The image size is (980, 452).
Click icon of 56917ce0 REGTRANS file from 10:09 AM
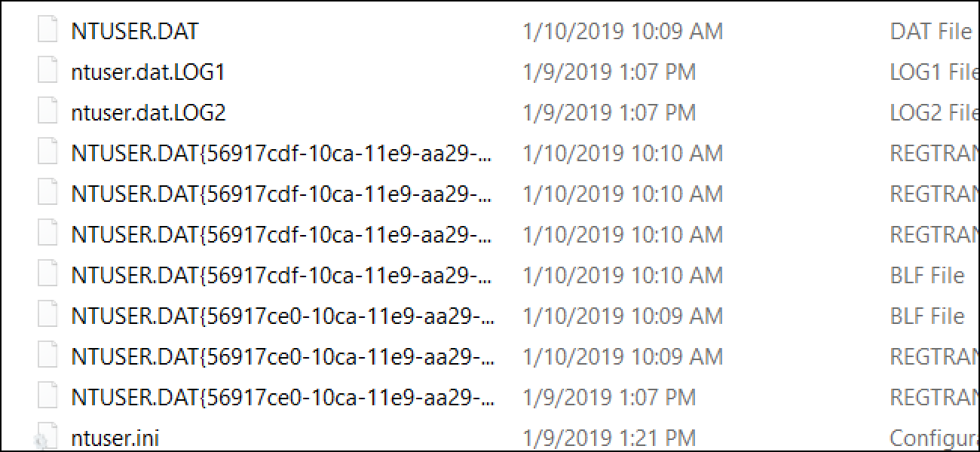pos(47,357)
